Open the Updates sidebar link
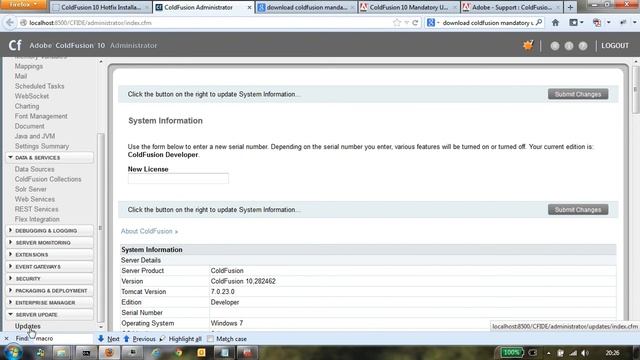Image resolution: width=640 pixels, height=360 pixels. 28,326
